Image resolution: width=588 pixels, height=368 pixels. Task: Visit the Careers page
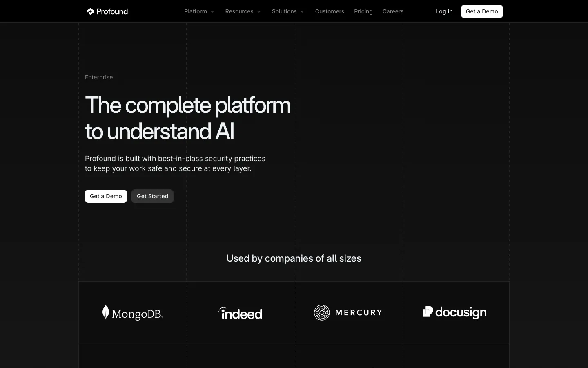[393, 11]
